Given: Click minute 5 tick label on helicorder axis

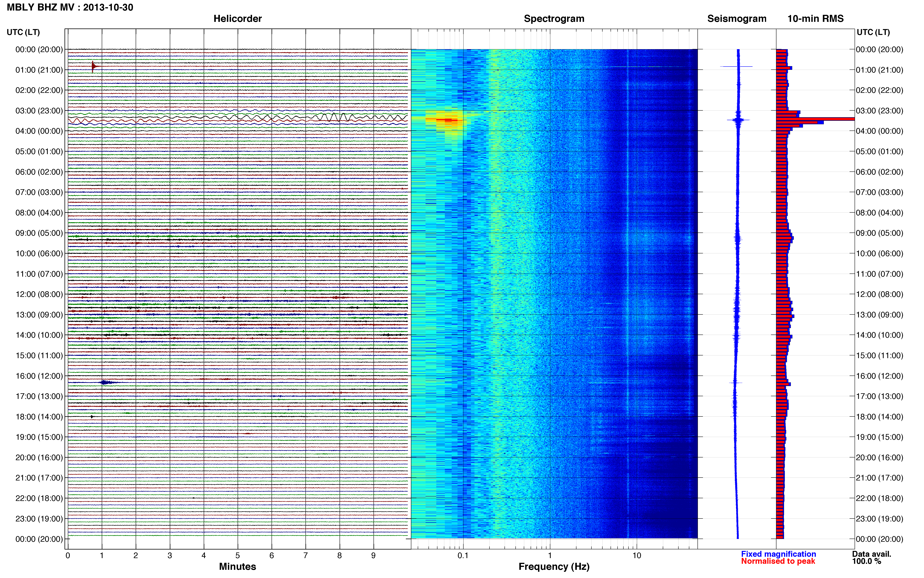Looking at the screenshot, I should coord(238,555).
